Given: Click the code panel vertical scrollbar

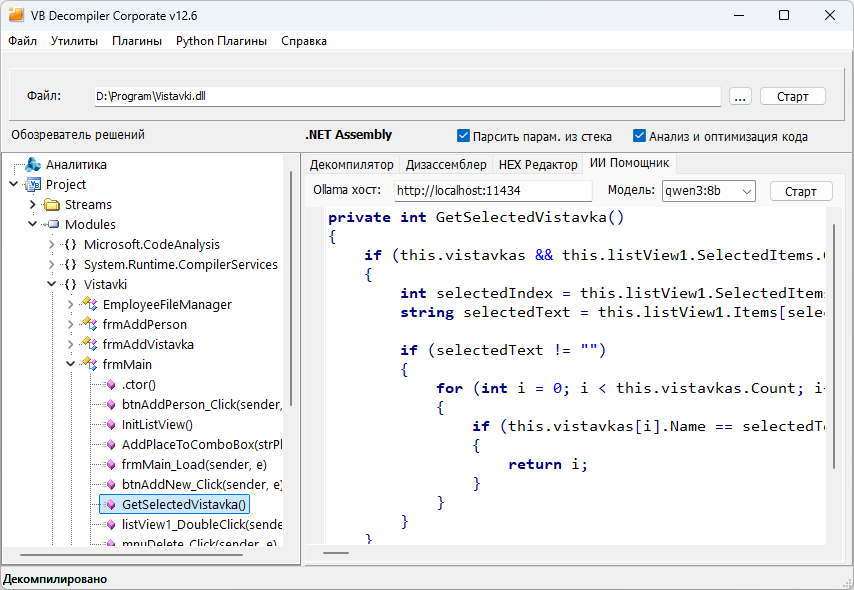Looking at the screenshot, I should (834, 346).
